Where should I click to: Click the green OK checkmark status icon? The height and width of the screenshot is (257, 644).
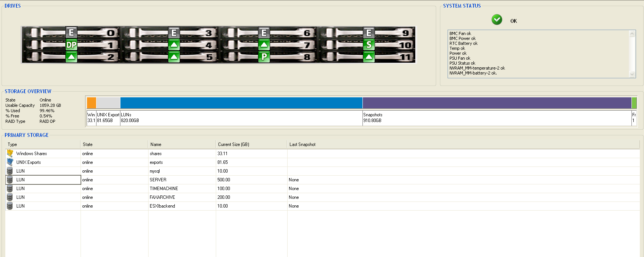click(497, 20)
